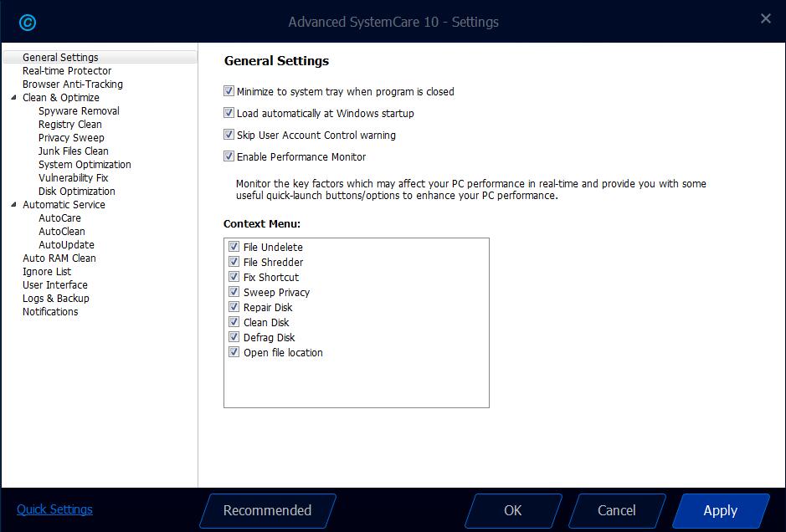Screen dimensions: 786x532
Task: Uncheck Repair Disk context menu option
Action: coord(234,307)
